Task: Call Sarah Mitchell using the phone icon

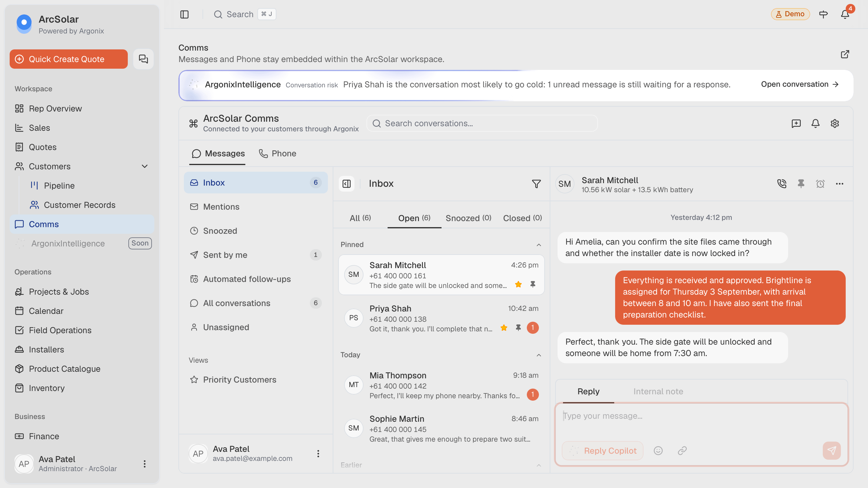Action: coord(782,183)
